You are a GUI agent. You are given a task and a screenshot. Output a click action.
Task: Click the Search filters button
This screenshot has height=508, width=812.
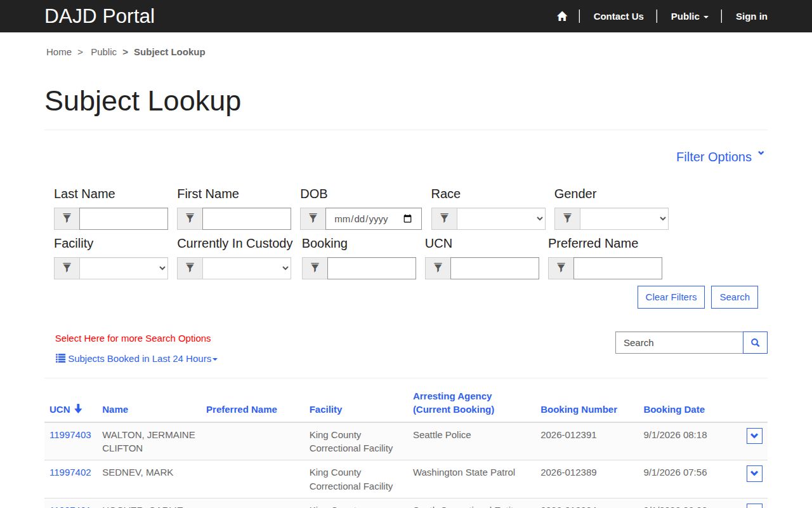click(x=735, y=297)
